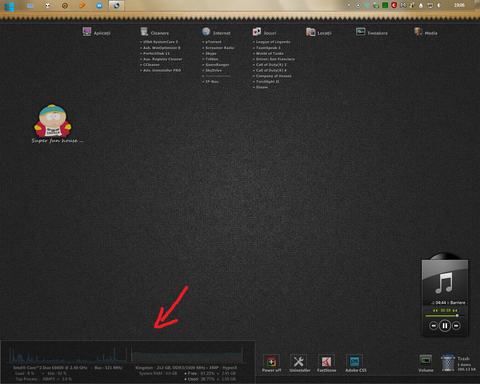Launch Adv. Uninstaller PRO shortcut

[162, 70]
